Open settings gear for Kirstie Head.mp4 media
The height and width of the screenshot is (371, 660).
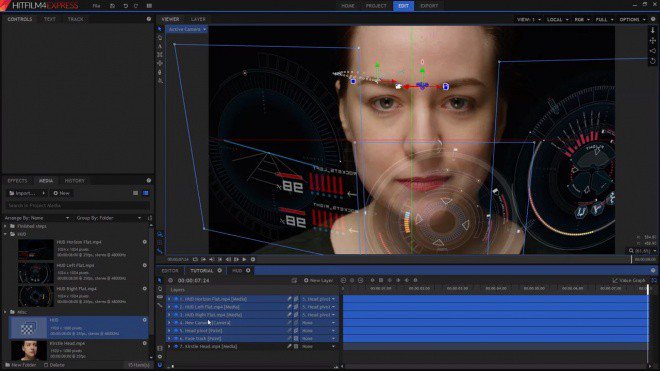145,343
